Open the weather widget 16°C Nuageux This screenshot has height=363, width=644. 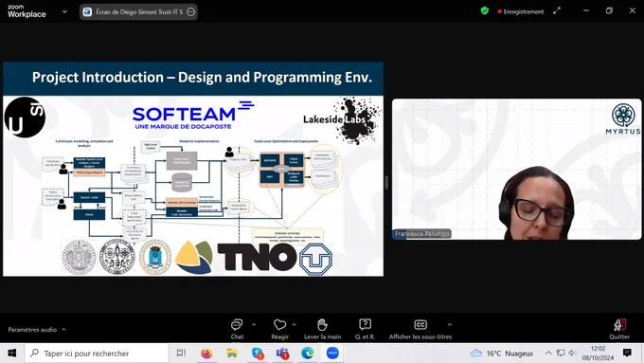coord(502,354)
